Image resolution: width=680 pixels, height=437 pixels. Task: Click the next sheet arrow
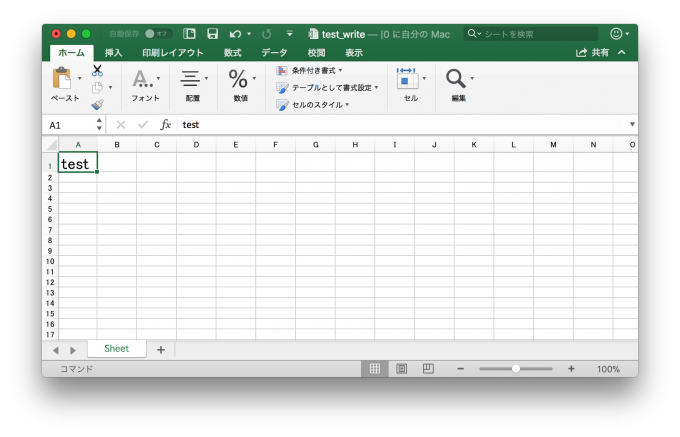[x=73, y=350]
